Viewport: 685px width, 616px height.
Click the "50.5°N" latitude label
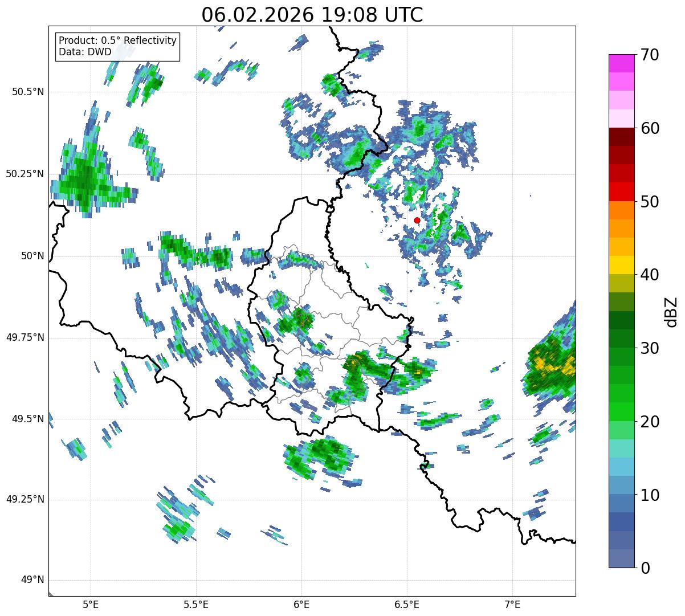(x=28, y=92)
